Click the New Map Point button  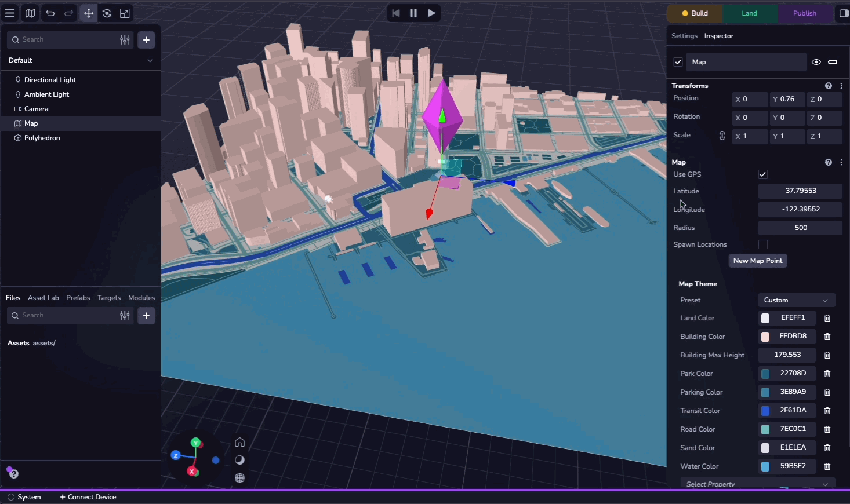pyautogui.click(x=757, y=261)
